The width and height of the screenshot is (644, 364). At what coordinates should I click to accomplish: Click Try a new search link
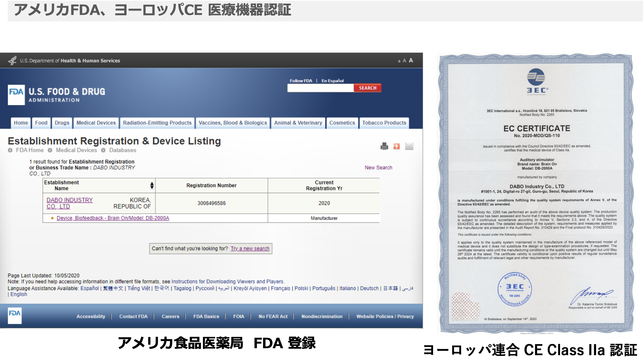pyautogui.click(x=250, y=248)
